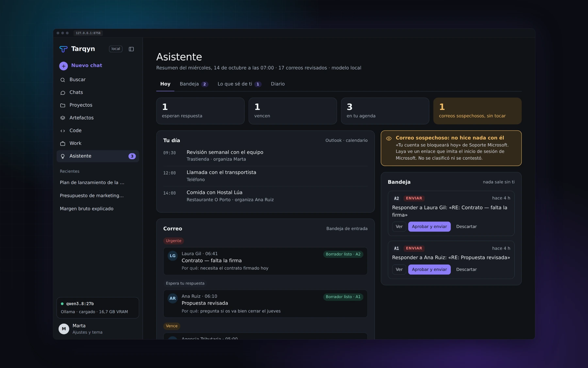Click the Work briefcase icon
Viewport: 588px width, 368px height.
tap(63, 144)
